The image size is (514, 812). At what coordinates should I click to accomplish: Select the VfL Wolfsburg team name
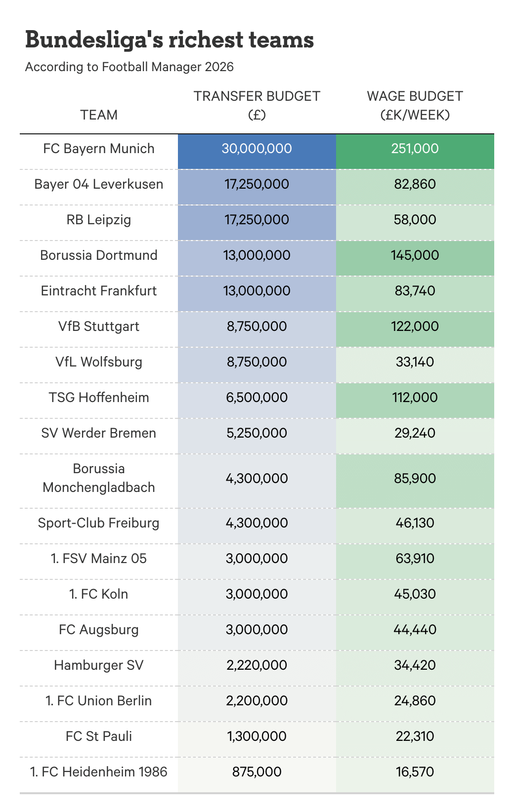pyautogui.click(x=99, y=362)
